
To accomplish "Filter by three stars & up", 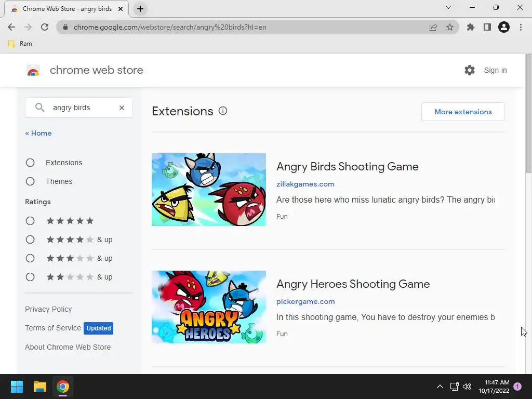I will [x=30, y=258].
